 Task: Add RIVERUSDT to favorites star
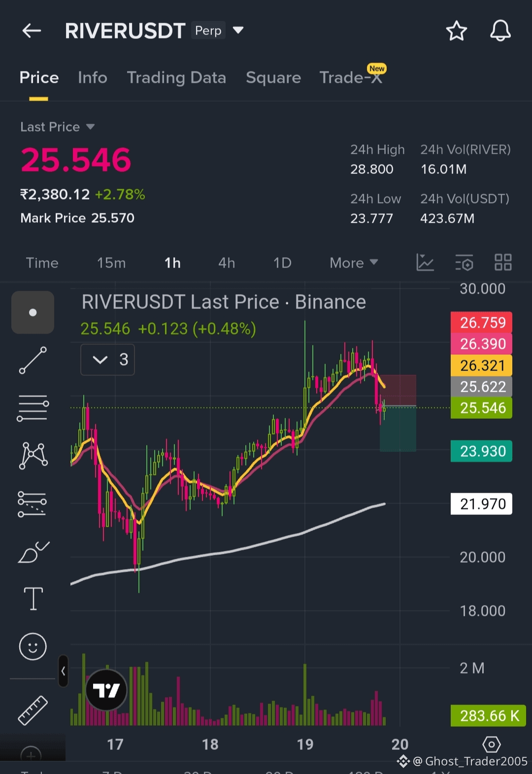pos(456,31)
